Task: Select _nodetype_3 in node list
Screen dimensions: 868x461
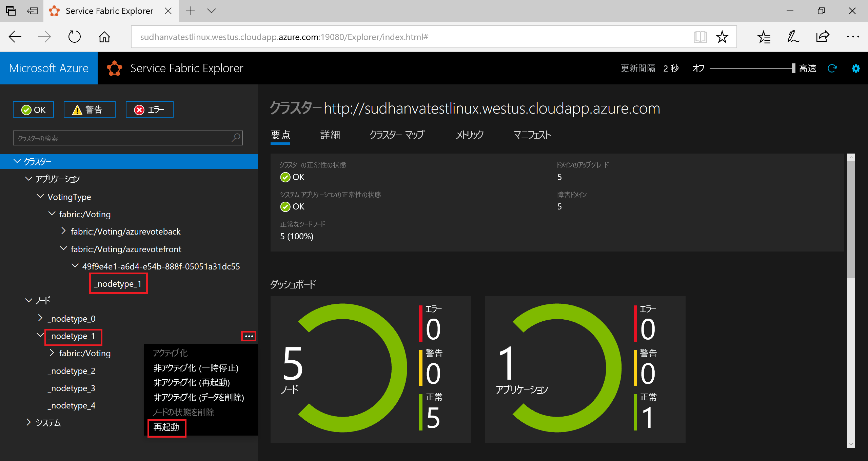Action: click(x=71, y=388)
